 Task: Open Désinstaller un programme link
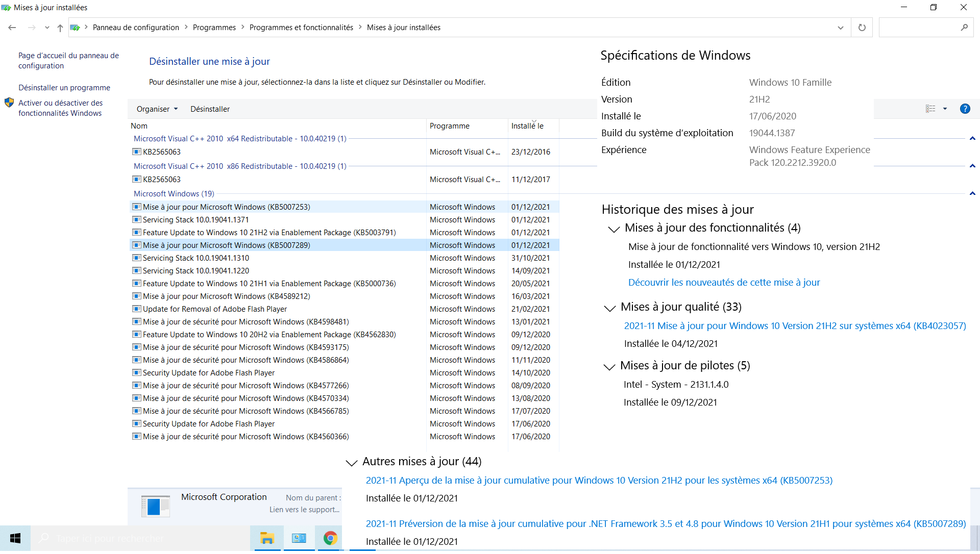coord(64,88)
